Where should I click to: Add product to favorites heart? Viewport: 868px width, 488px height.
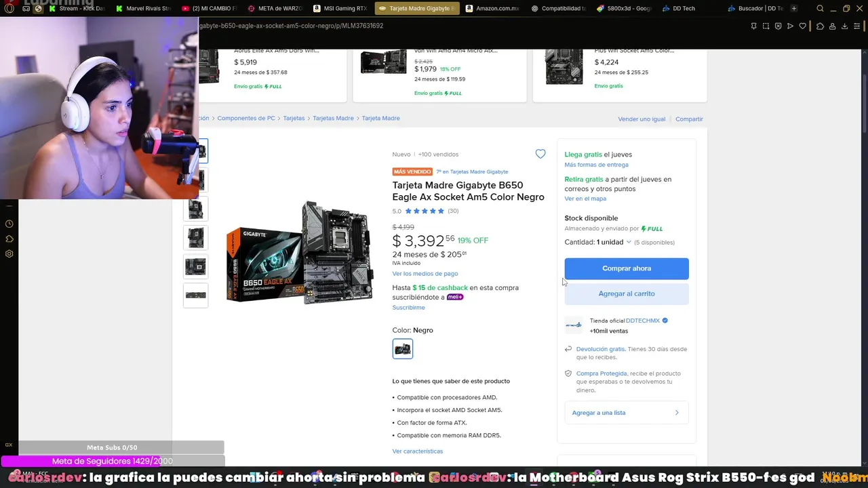click(540, 154)
